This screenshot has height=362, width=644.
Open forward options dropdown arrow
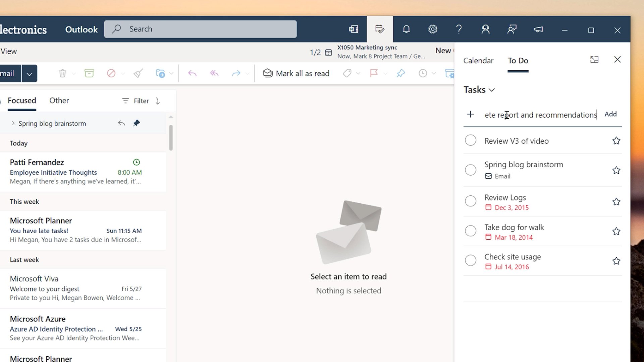(x=248, y=73)
